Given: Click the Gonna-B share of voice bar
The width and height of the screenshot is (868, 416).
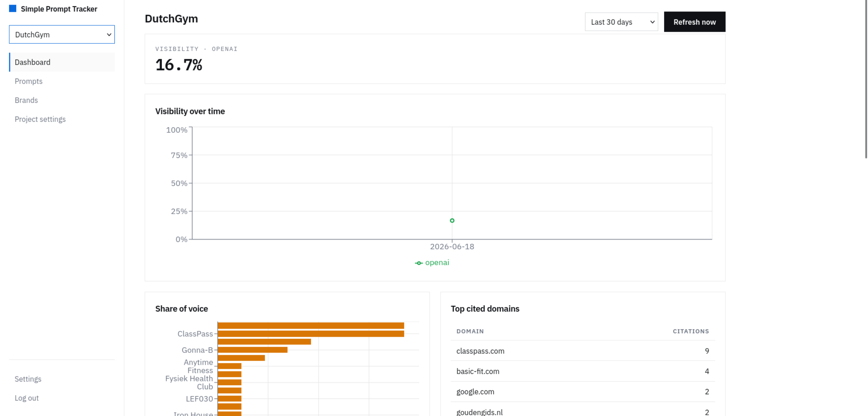Looking at the screenshot, I should coord(253,350).
